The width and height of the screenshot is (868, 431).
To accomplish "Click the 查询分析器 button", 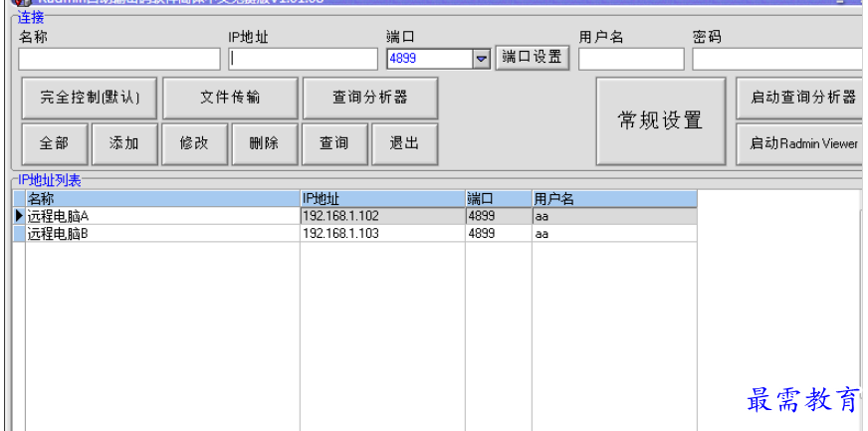I will [x=370, y=98].
